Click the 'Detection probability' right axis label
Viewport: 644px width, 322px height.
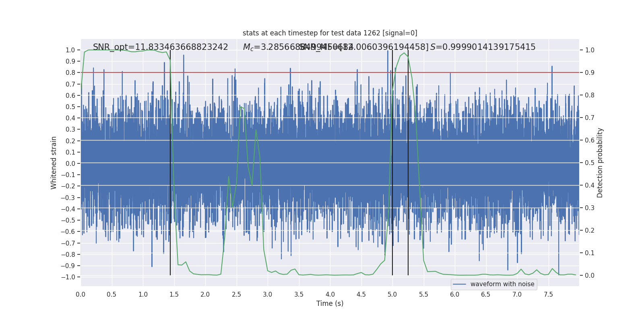tap(600, 163)
